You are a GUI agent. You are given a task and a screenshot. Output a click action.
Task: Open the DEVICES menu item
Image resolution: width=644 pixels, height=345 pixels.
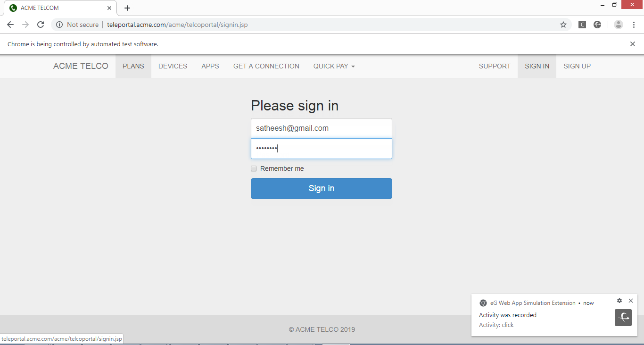173,66
